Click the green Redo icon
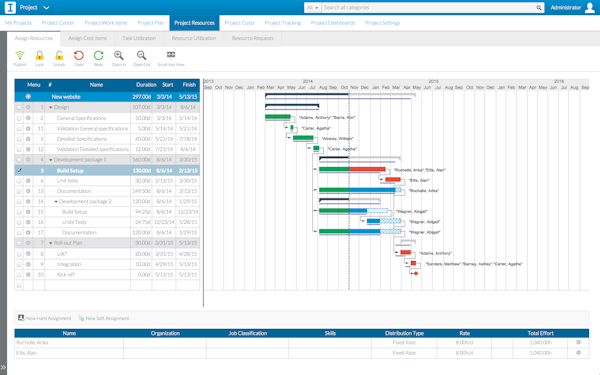Viewport: 600px width, 375px height. [98, 55]
